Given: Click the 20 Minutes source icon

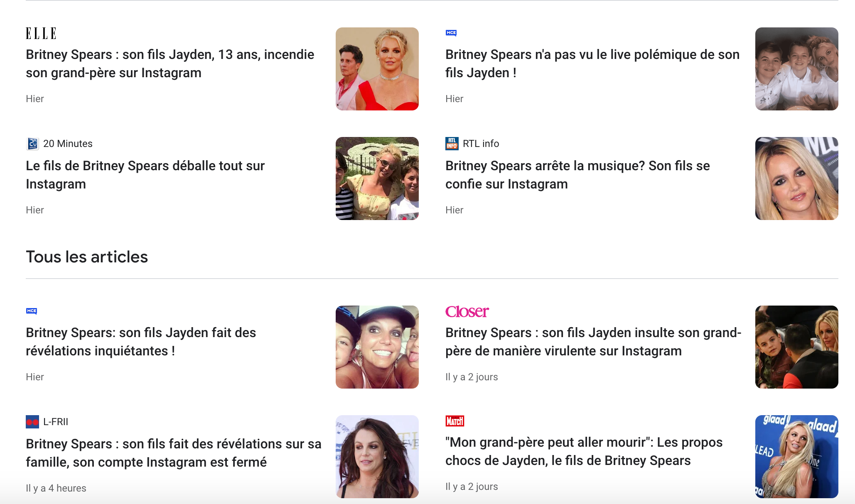Looking at the screenshot, I should click(32, 144).
